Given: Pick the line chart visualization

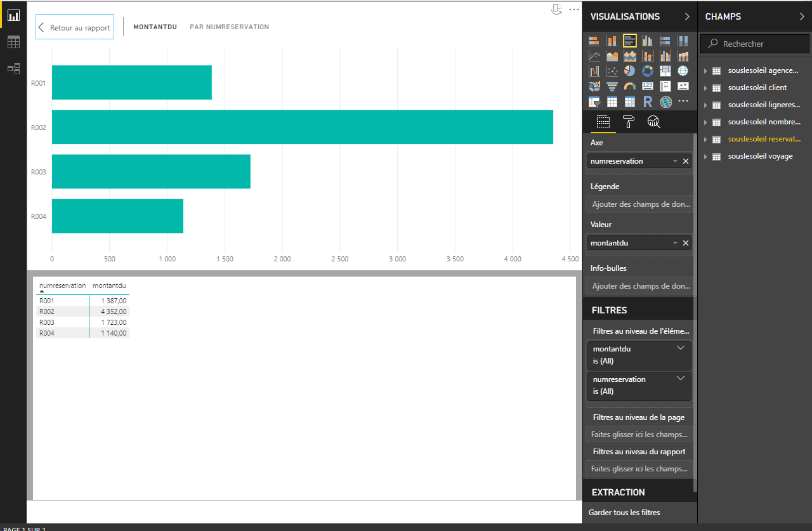Looking at the screenshot, I should [594, 56].
